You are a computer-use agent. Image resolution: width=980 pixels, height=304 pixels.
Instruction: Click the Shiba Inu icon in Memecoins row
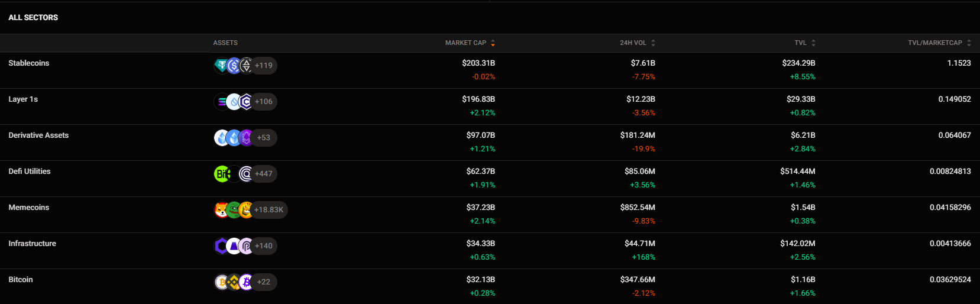pyautogui.click(x=222, y=210)
